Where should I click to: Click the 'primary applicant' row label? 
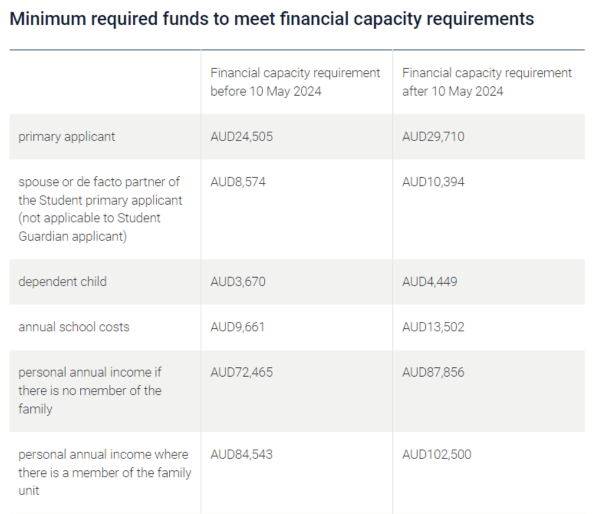point(67,136)
